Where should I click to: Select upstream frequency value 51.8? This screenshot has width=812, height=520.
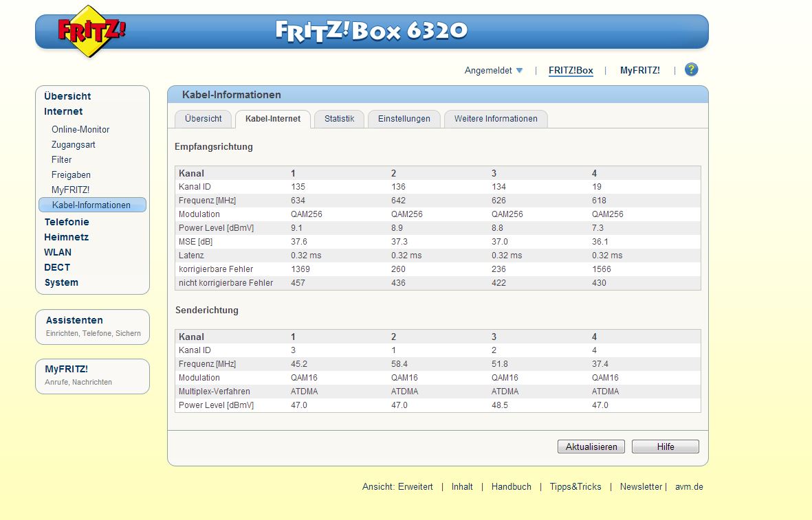click(x=500, y=364)
